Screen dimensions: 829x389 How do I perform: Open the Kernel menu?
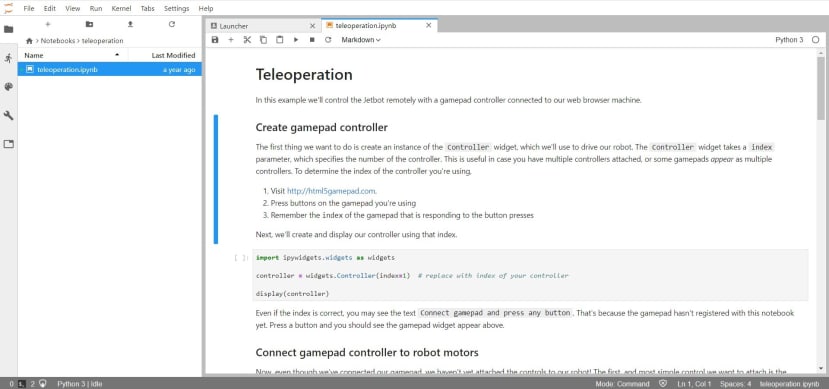click(x=122, y=8)
